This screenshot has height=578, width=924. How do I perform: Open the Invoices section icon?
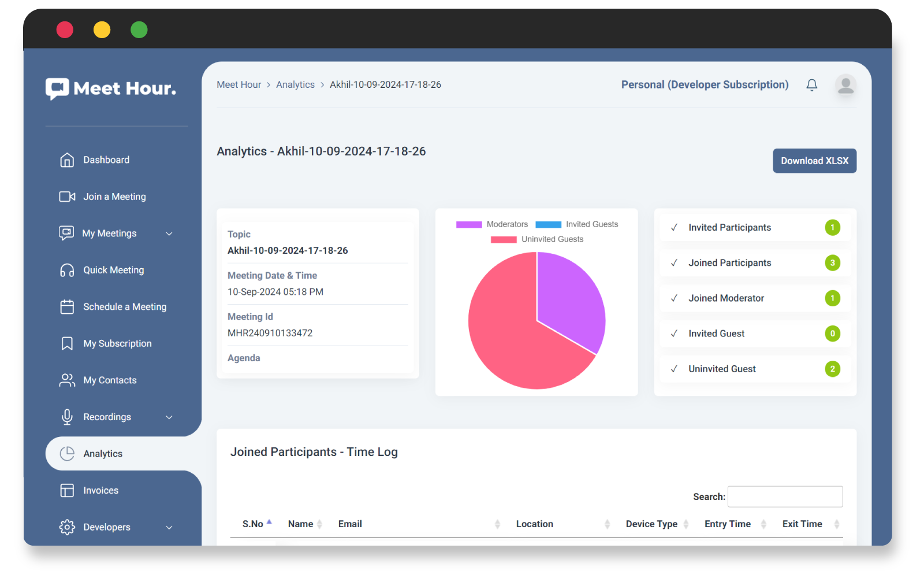pyautogui.click(x=66, y=490)
